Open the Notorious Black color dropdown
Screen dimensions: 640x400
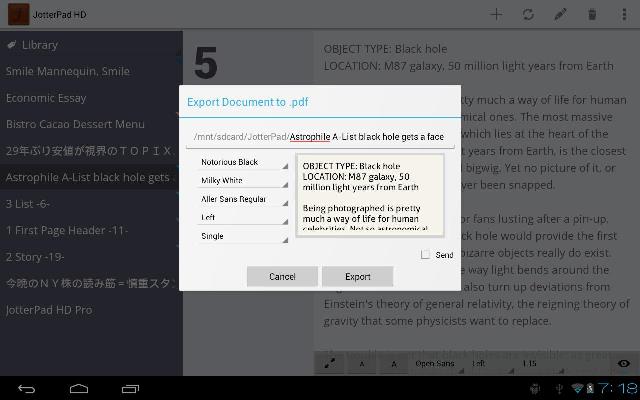[x=242, y=162]
